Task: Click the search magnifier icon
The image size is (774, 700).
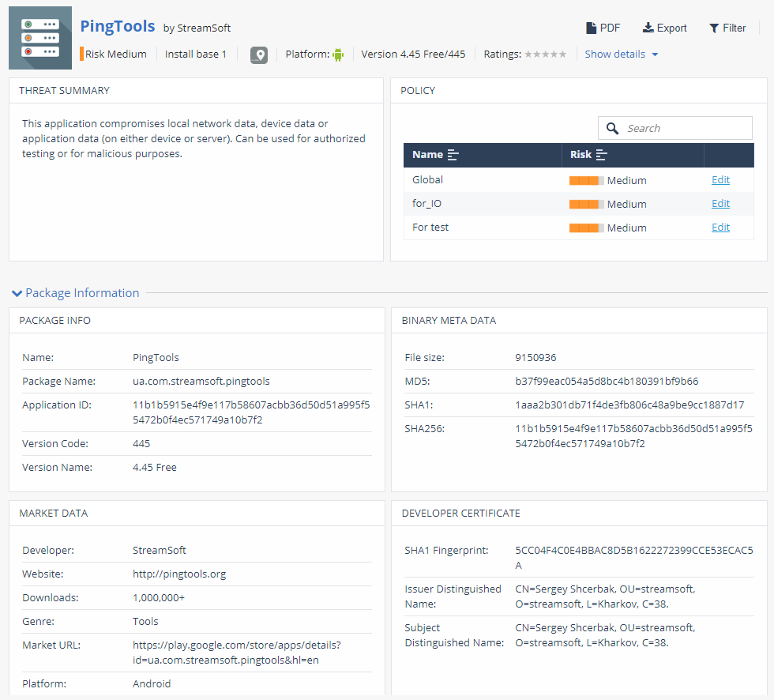Action: (x=612, y=128)
